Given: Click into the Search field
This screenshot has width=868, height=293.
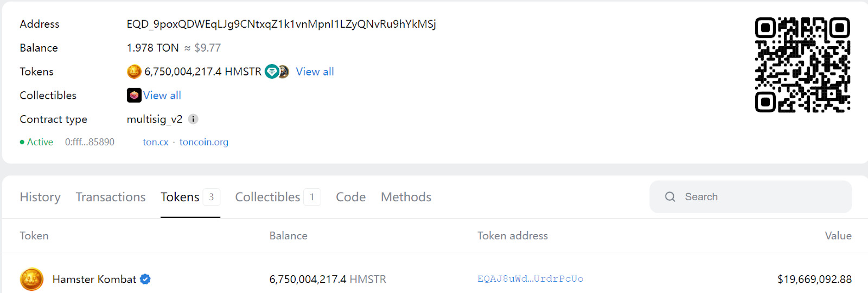Looking at the screenshot, I should tap(759, 197).
